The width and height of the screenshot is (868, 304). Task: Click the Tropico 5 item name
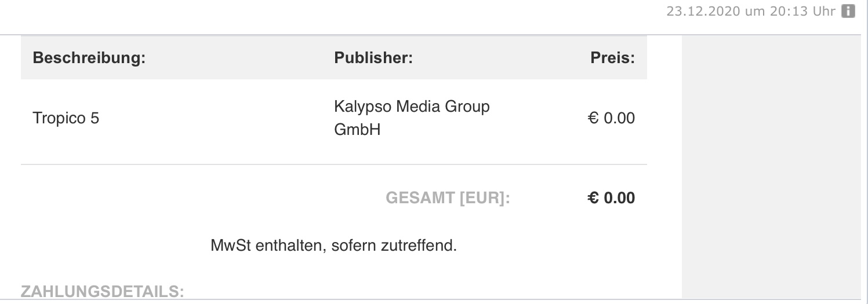click(x=66, y=119)
